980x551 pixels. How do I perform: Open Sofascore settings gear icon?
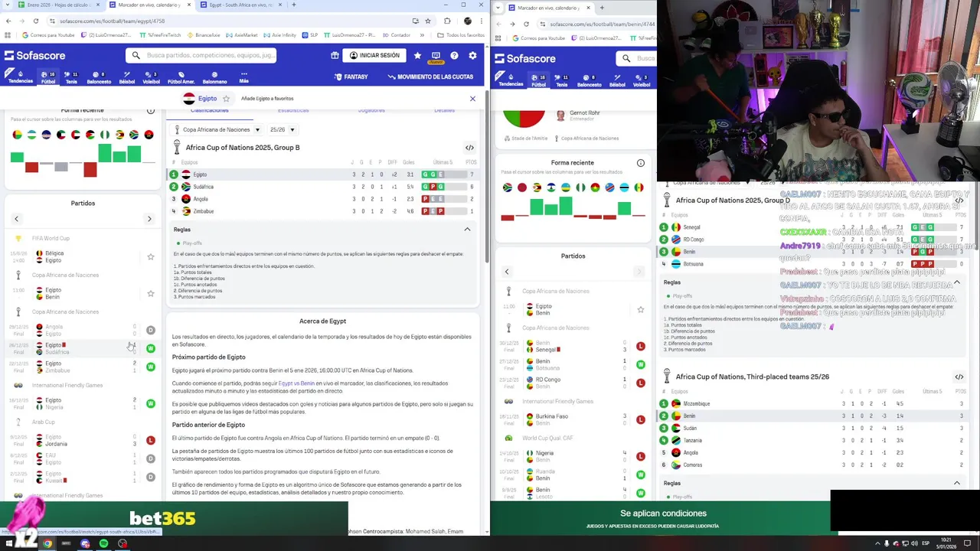[x=472, y=55]
